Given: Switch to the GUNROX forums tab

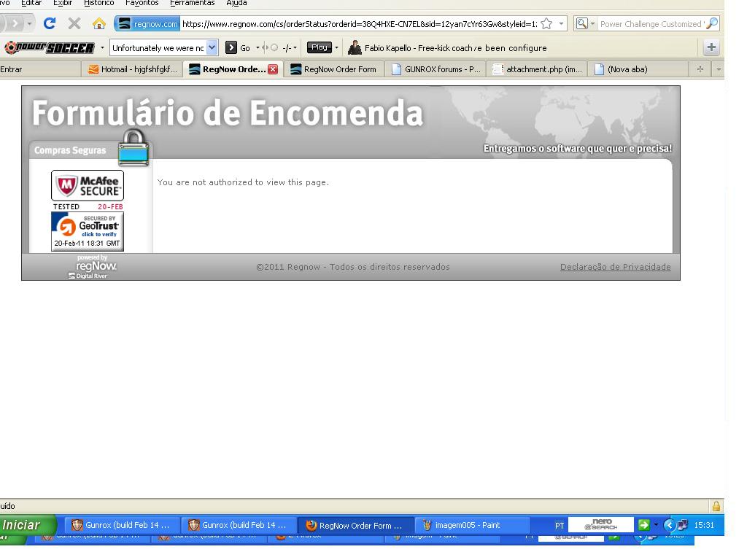Looking at the screenshot, I should pos(436,69).
